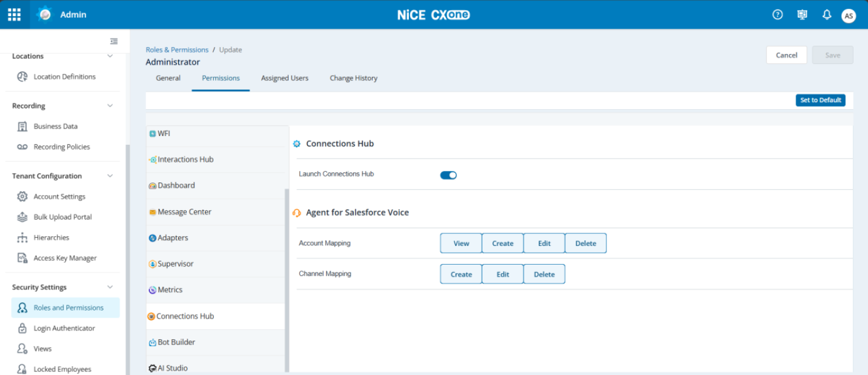Collapse the Recording section chevron
This screenshot has width=868, height=375.
pos(110,105)
